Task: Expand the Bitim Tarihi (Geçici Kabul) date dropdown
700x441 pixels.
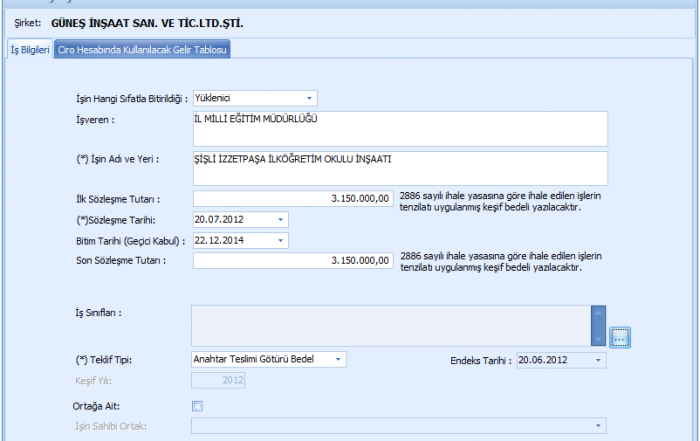Action: 280,240
